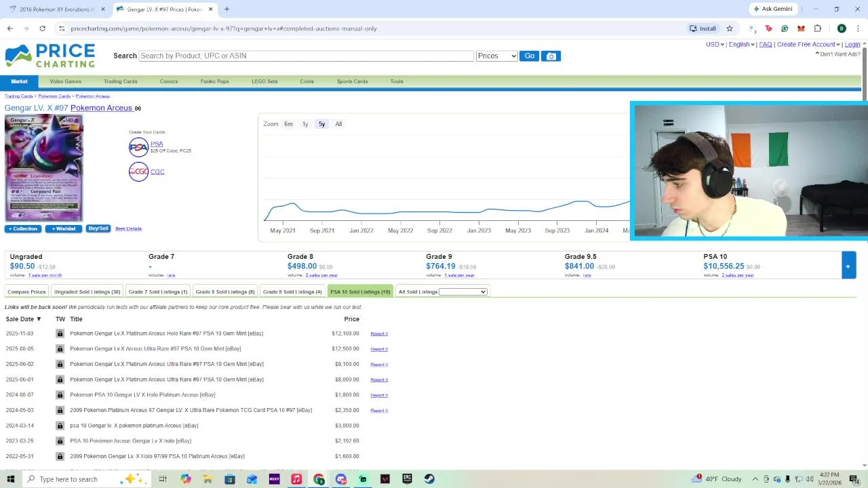
Task: Go back to the previous page
Action: [x=9, y=28]
